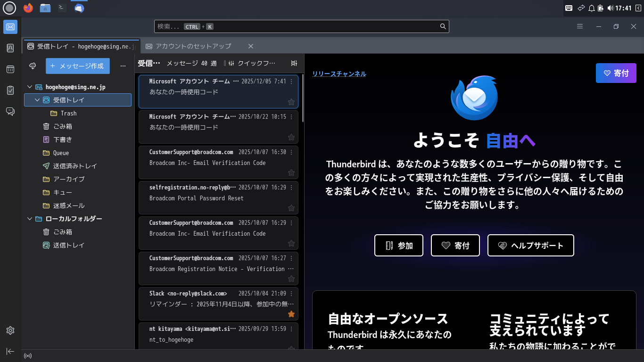Open the リリースチャンネル link
The height and width of the screenshot is (362, 644).
pos(339,74)
